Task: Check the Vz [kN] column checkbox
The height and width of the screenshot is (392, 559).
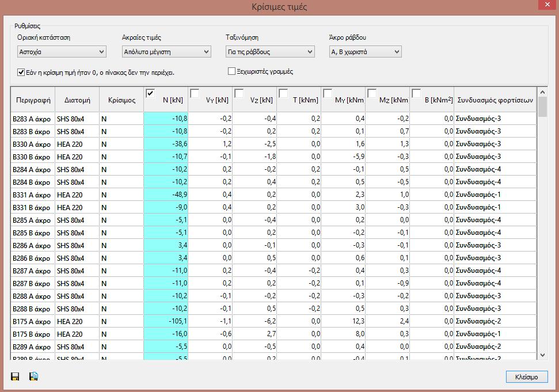Action: click(x=239, y=93)
